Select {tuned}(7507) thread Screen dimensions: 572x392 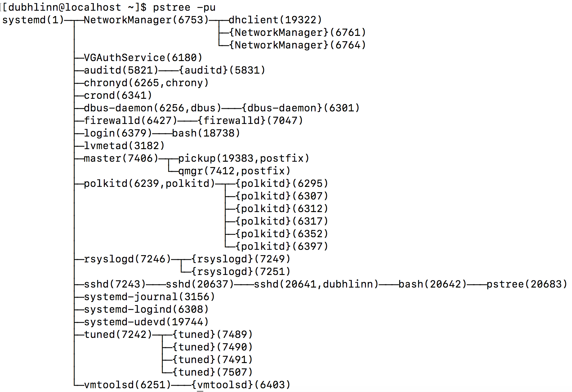click(x=212, y=372)
